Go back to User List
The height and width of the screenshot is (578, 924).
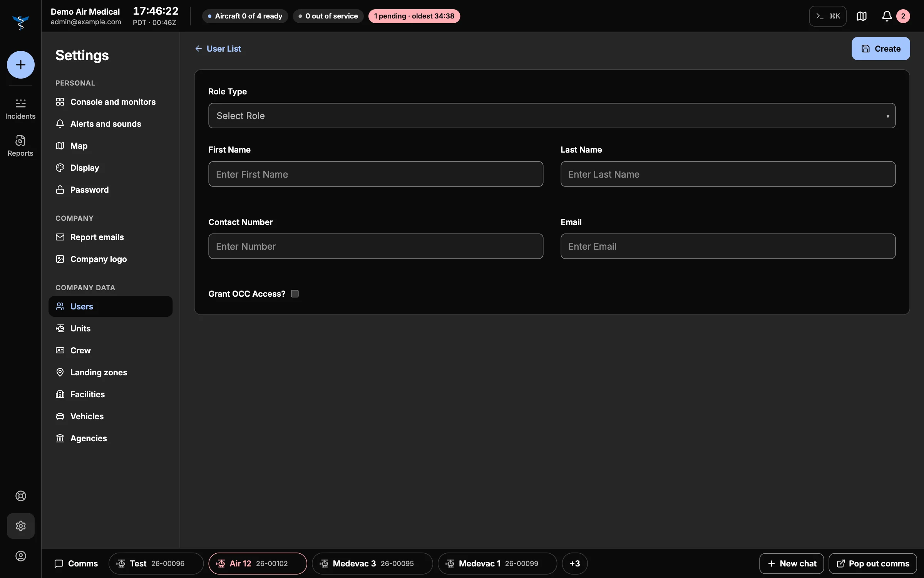pos(218,49)
